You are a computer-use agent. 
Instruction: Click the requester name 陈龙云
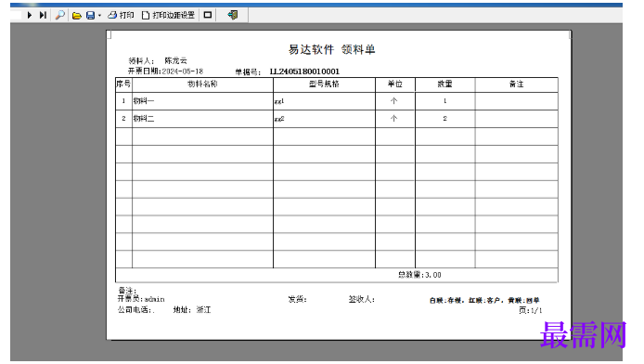click(175, 60)
